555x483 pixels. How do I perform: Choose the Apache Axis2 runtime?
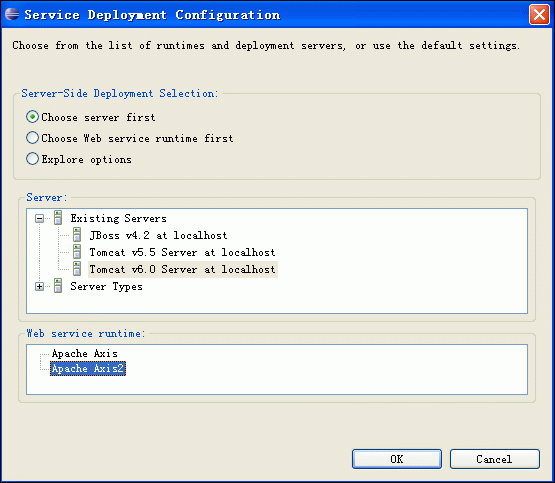coord(88,368)
